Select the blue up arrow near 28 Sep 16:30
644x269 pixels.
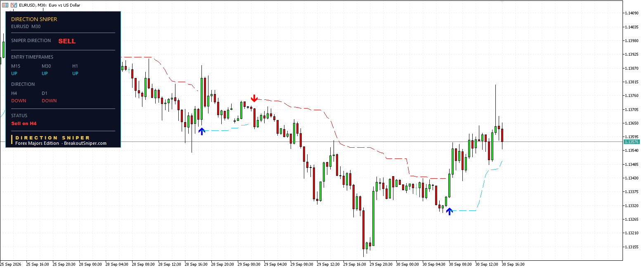pos(201,132)
